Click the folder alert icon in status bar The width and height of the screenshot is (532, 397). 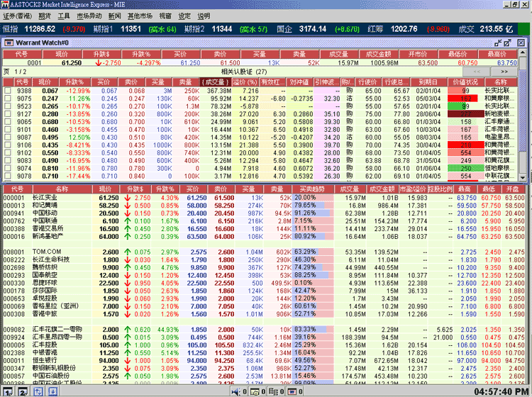(x=254, y=392)
